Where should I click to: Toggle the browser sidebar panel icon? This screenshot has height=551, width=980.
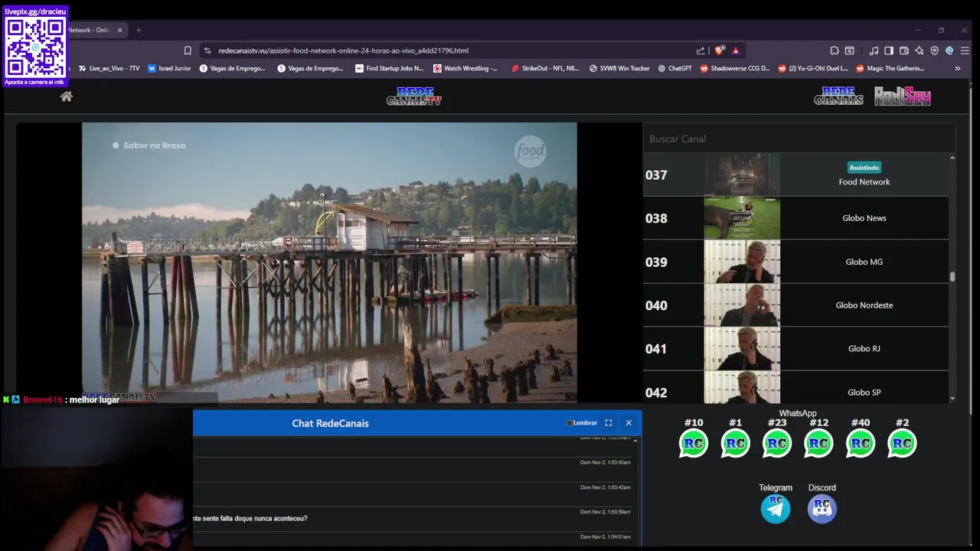coord(889,51)
